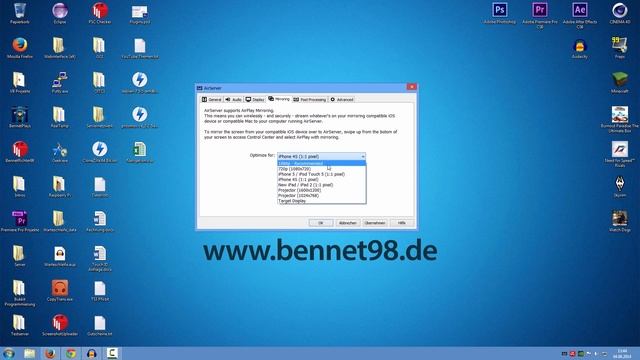The width and height of the screenshot is (640, 360).
Task: Open the Gutscheine.txt file on the desktop
Action: pyautogui.click(x=100, y=325)
